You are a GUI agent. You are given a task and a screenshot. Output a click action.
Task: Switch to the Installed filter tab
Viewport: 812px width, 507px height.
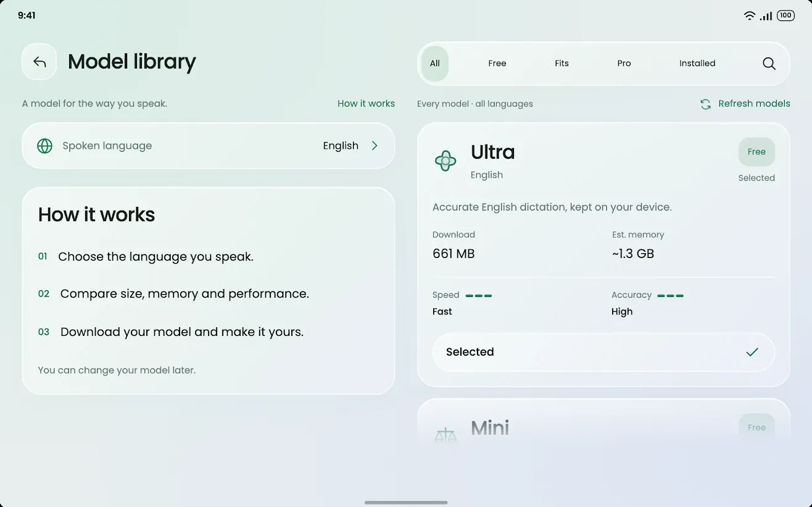click(x=697, y=64)
